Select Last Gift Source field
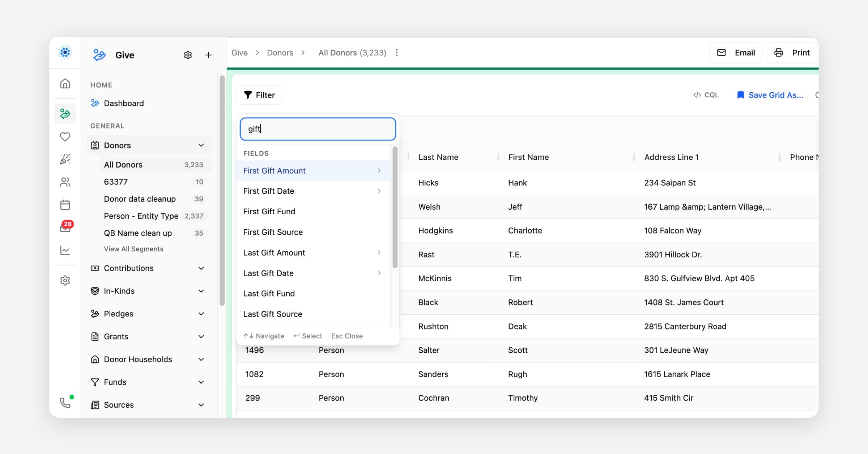The image size is (868, 454). 313,314
